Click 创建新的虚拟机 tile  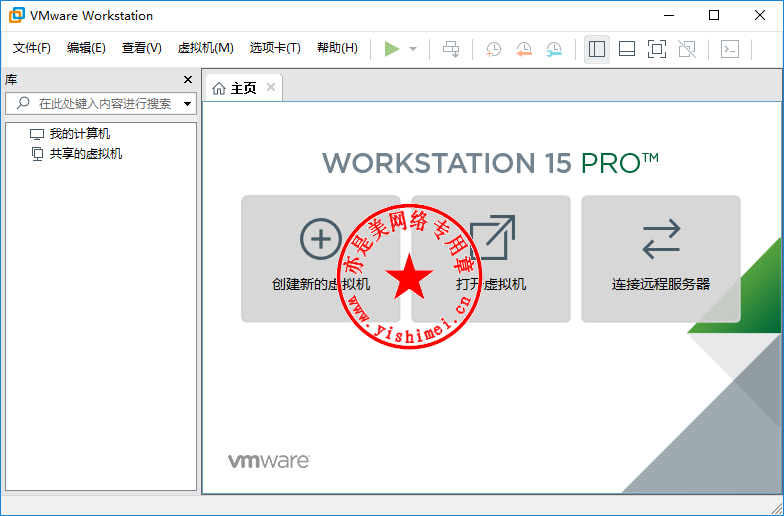(x=320, y=258)
